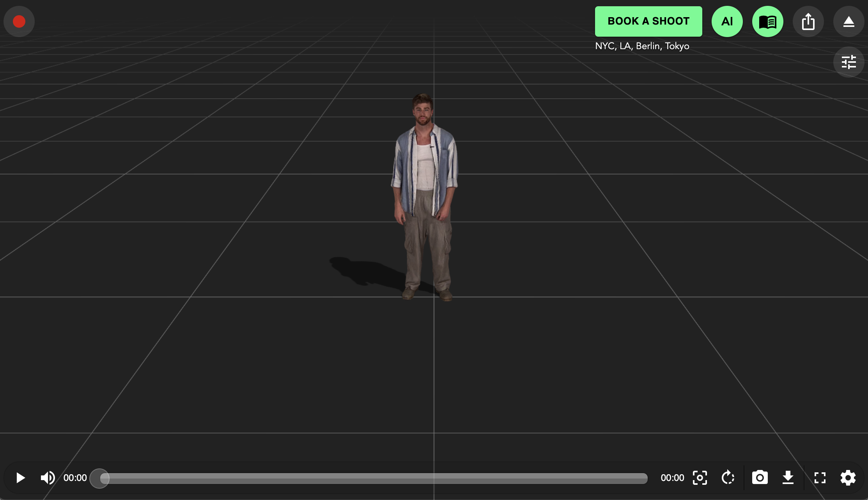Open the settings gear menu
The image size is (868, 500).
click(x=848, y=478)
